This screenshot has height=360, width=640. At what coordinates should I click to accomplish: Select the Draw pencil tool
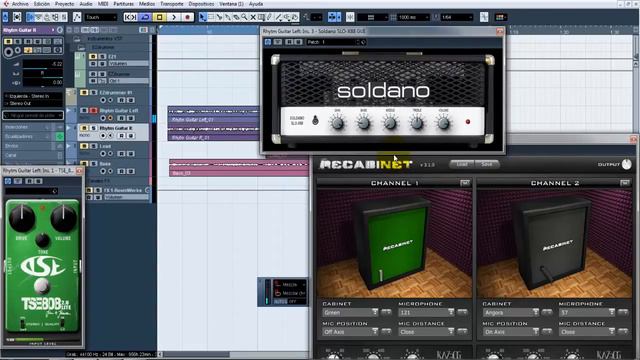pyautogui.click(x=269, y=17)
